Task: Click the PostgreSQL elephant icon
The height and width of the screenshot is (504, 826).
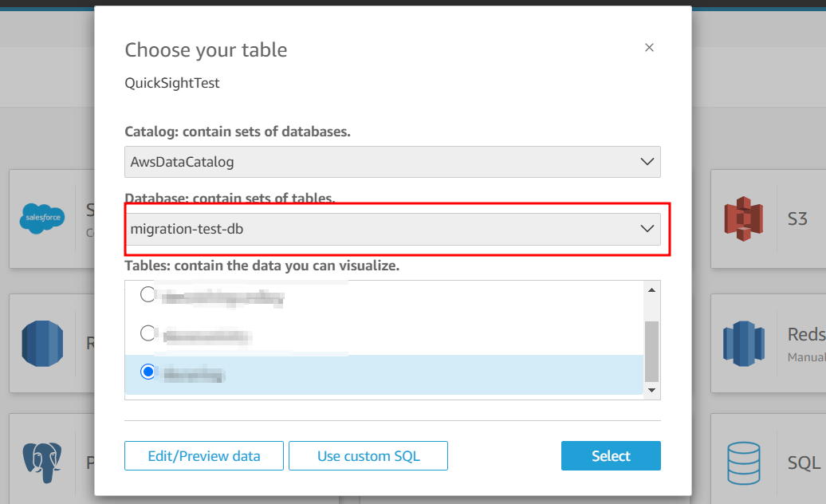Action: 42,463
